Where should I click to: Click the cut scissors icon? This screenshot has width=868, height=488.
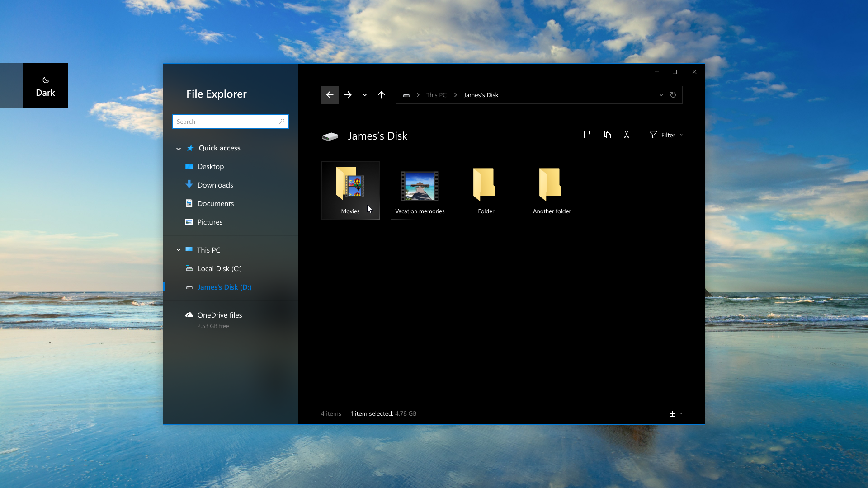pos(627,135)
